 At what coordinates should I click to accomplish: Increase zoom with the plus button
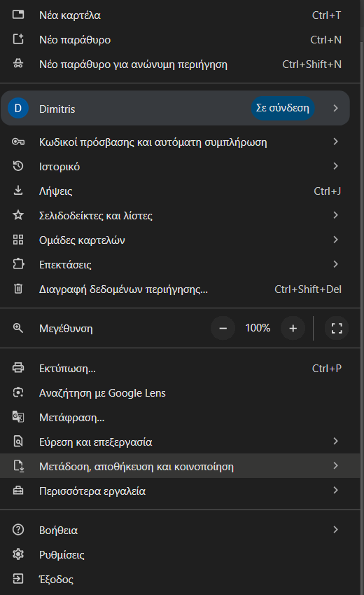point(293,328)
